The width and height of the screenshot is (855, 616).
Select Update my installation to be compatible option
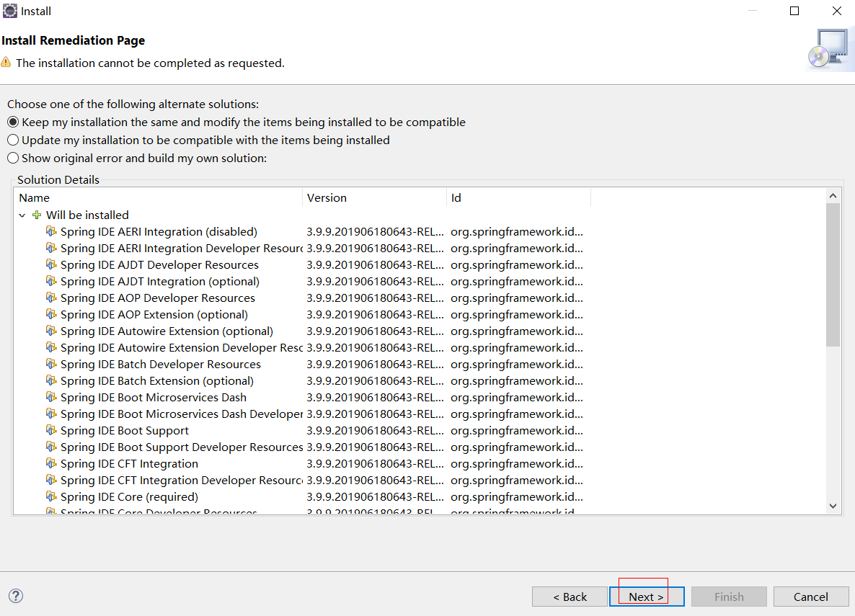[13, 140]
